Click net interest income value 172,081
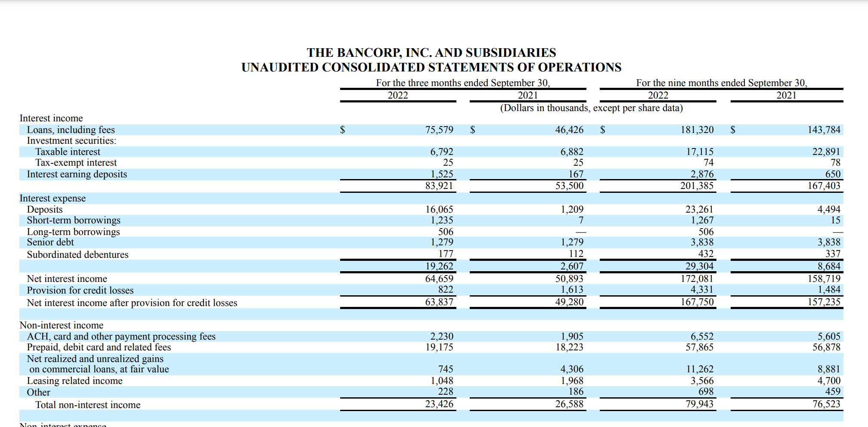 pyautogui.click(x=697, y=278)
